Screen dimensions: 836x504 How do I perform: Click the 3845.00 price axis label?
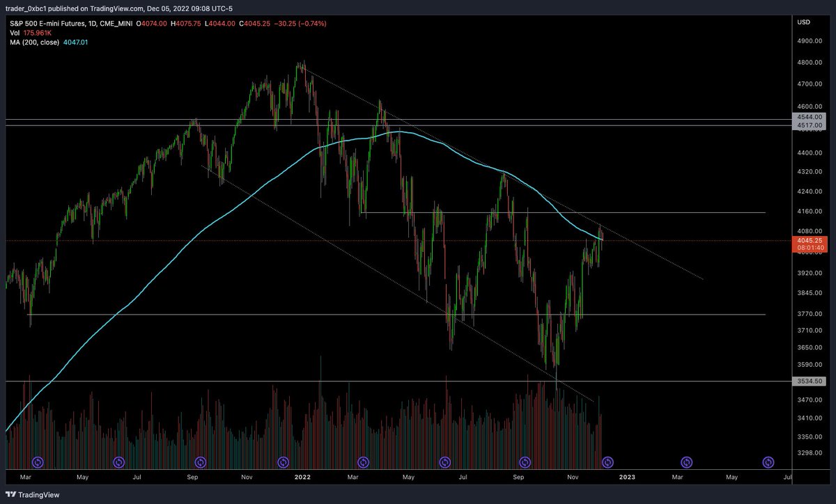coord(810,293)
